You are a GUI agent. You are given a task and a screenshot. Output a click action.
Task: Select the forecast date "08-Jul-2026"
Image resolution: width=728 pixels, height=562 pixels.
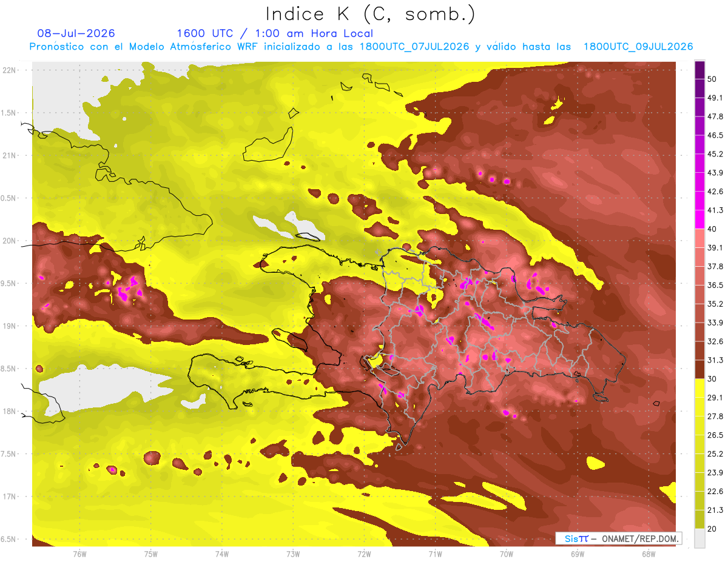click(76, 33)
